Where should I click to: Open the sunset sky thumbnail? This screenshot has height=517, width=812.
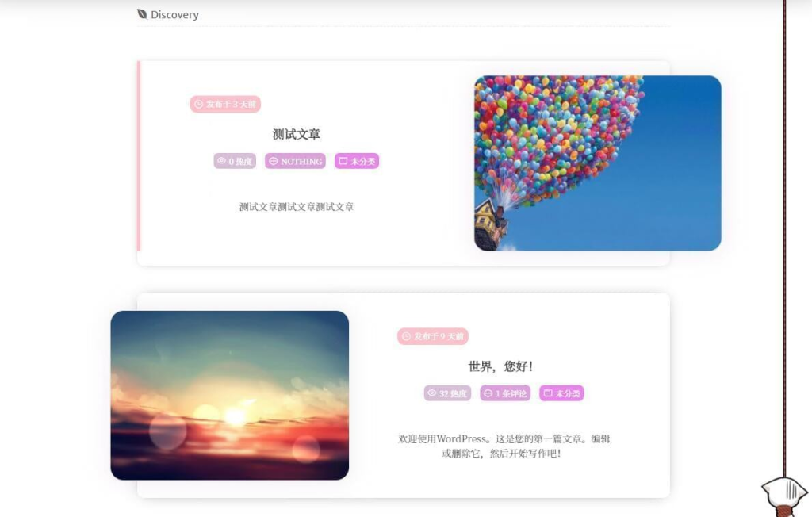(x=229, y=395)
